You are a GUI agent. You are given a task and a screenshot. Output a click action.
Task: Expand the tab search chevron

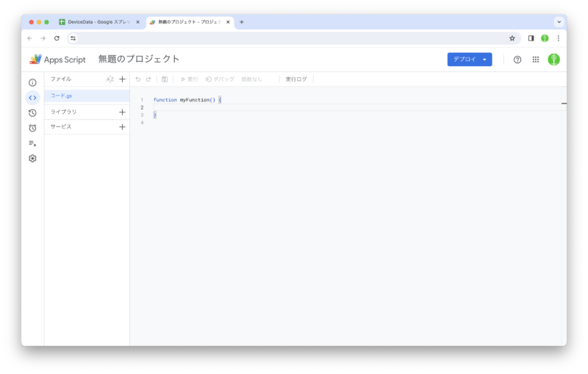[559, 22]
